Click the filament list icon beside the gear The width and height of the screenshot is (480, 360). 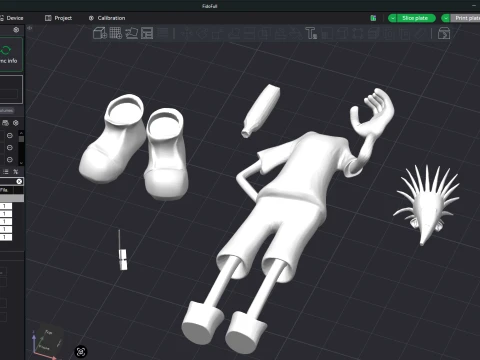click(x=5, y=123)
